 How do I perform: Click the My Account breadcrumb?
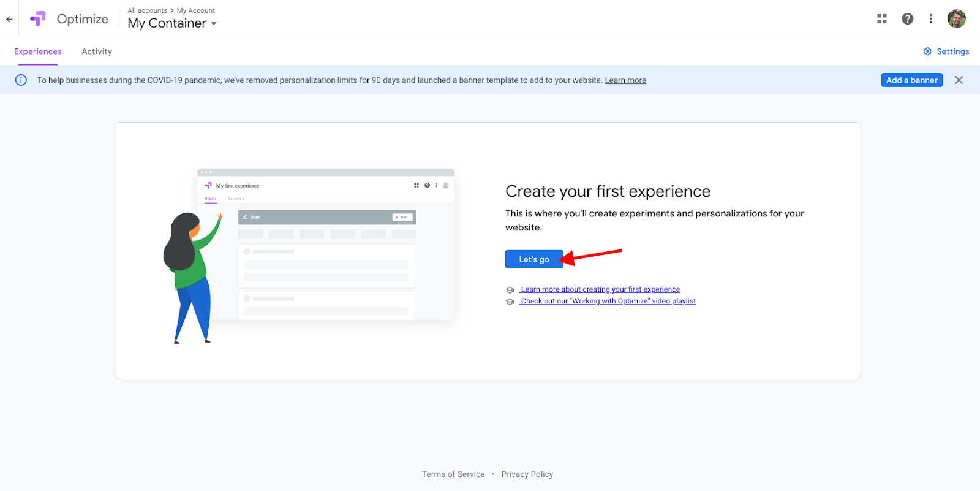click(196, 10)
